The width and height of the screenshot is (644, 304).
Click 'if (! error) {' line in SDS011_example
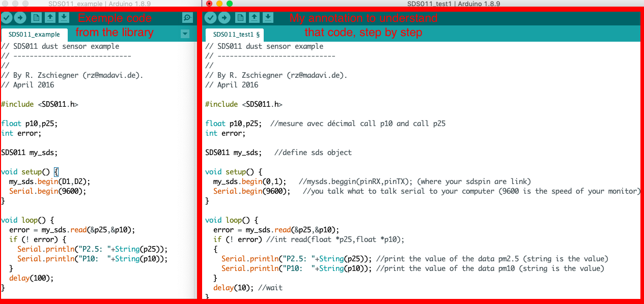click(x=37, y=239)
